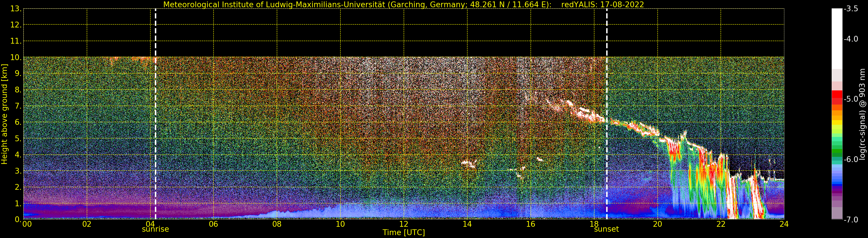This screenshot has width=868, height=238.
Task: Click the white top section of the colorbar
Action: pyautogui.click(x=837, y=38)
